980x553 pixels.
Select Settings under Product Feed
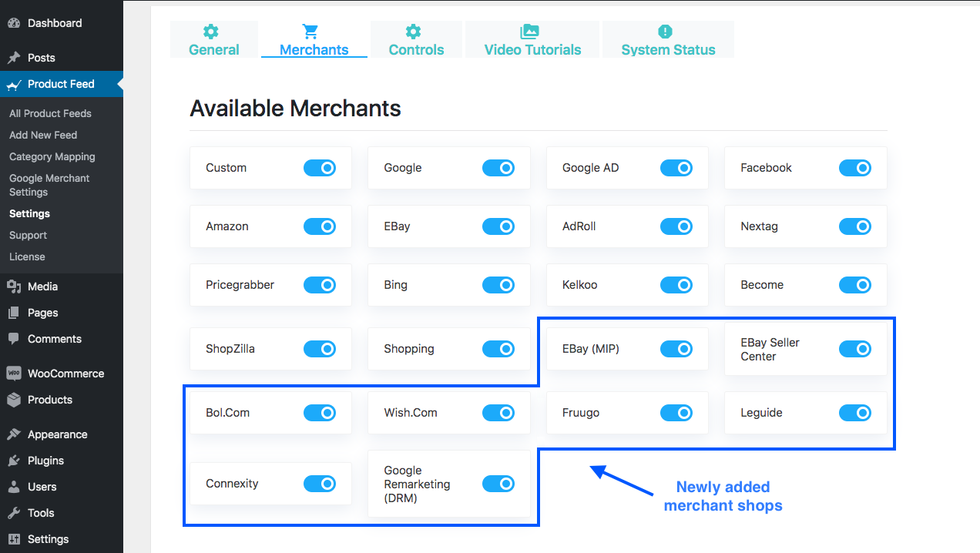(29, 213)
